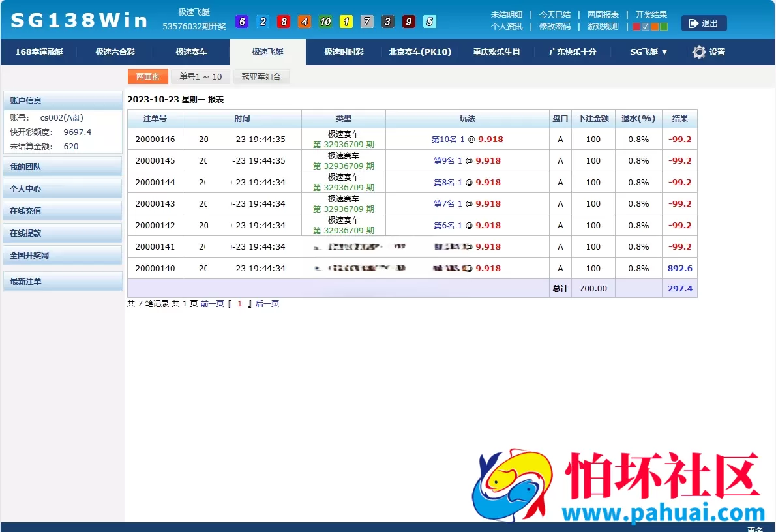Click the 注单号 column header
This screenshot has width=776, height=532.
click(x=155, y=119)
